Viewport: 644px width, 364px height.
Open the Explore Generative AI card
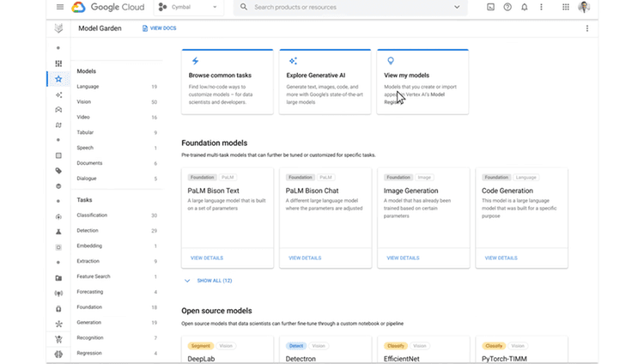(x=325, y=82)
